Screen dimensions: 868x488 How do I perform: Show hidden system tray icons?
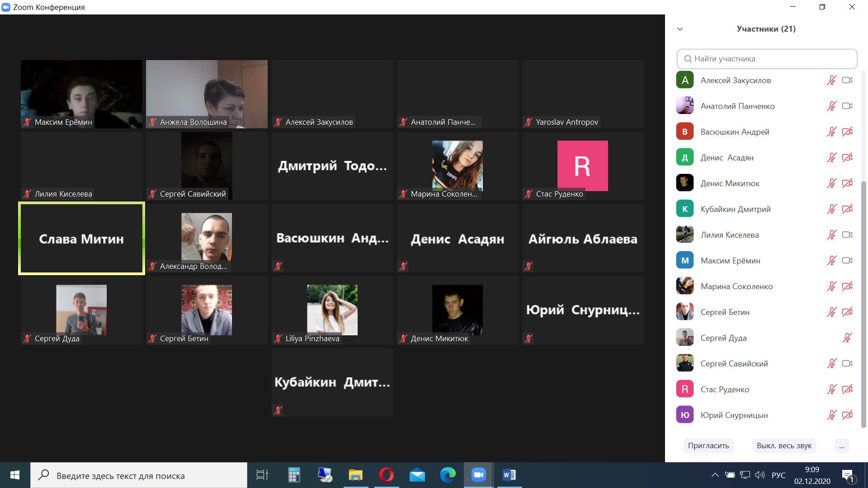point(715,475)
